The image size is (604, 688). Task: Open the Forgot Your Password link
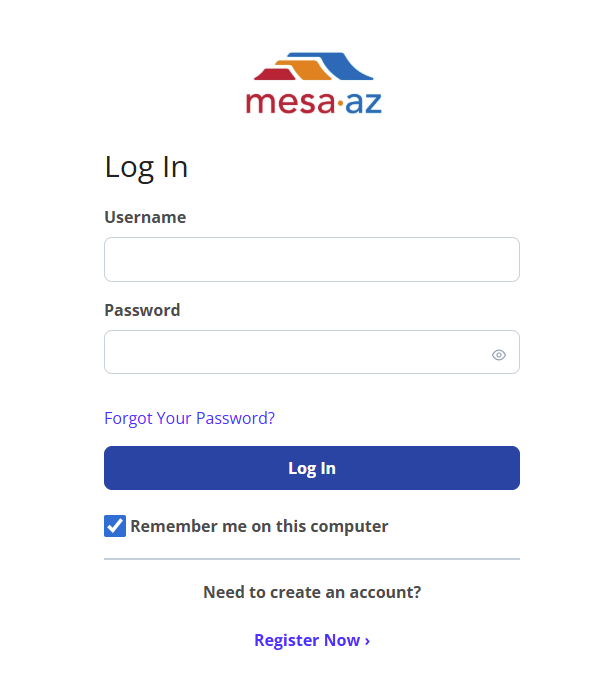(189, 418)
